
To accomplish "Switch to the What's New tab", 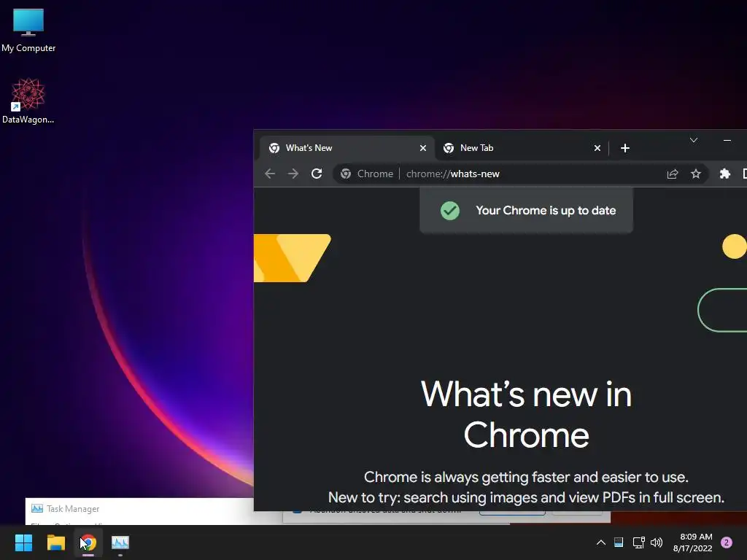I will (347, 148).
